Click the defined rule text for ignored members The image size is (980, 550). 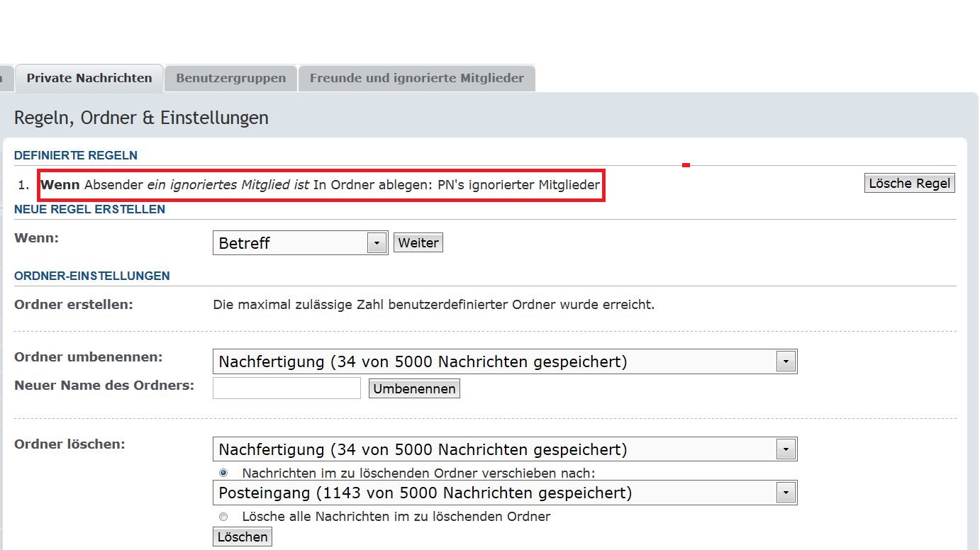point(321,185)
